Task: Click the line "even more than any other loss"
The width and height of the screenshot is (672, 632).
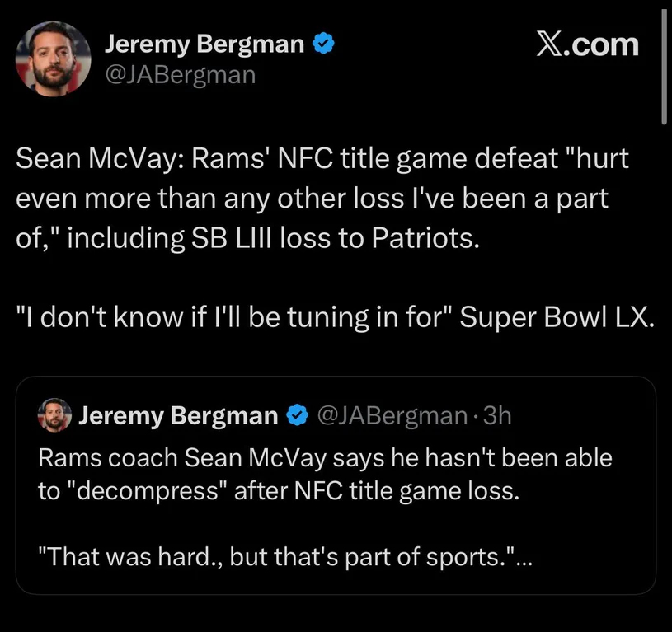Action: 317,199
